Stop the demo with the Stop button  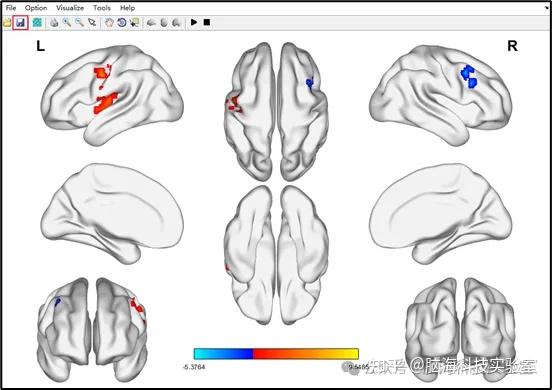tap(207, 22)
